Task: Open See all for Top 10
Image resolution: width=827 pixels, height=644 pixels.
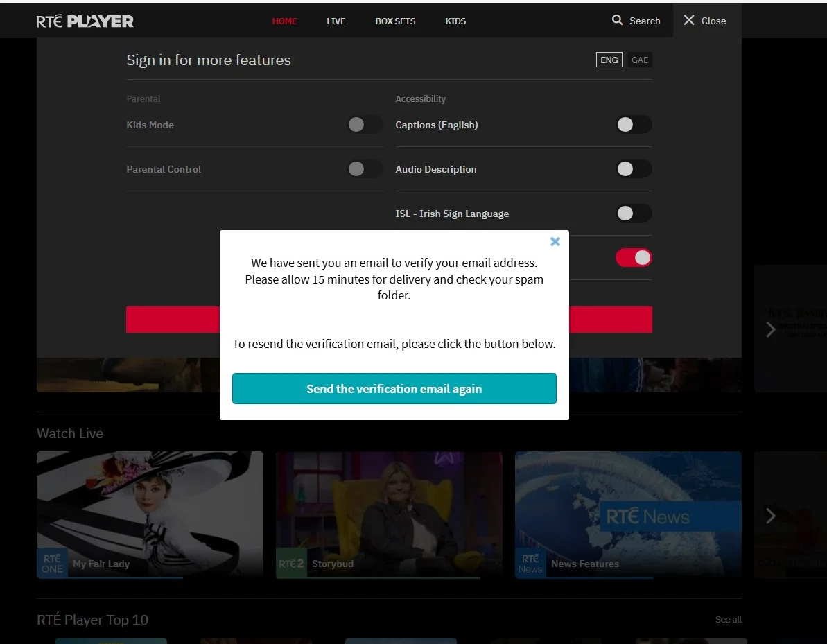Action: pos(729,619)
